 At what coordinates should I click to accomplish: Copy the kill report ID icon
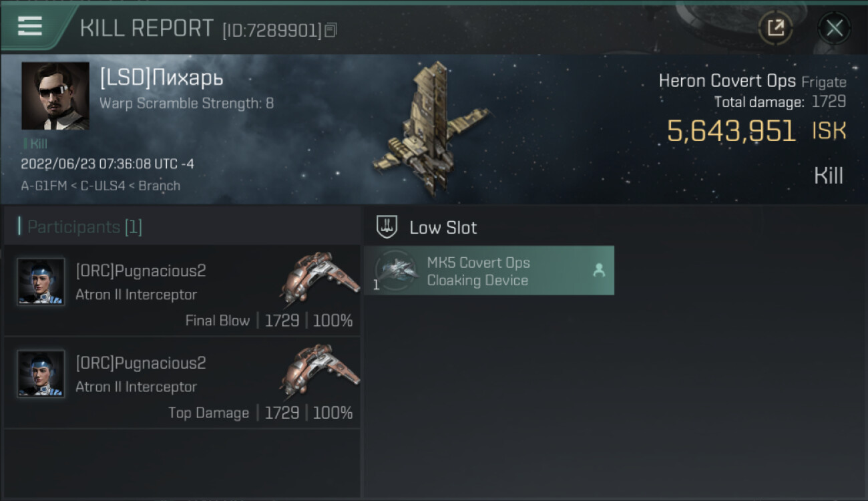[331, 30]
